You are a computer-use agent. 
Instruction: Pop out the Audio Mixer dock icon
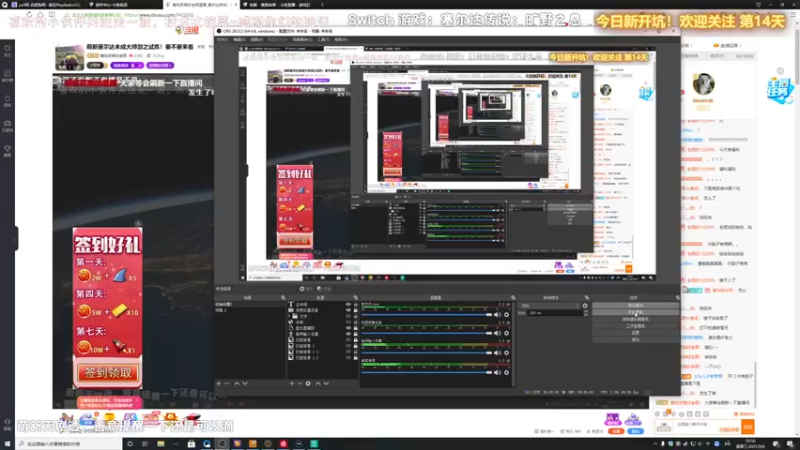[x=513, y=297]
